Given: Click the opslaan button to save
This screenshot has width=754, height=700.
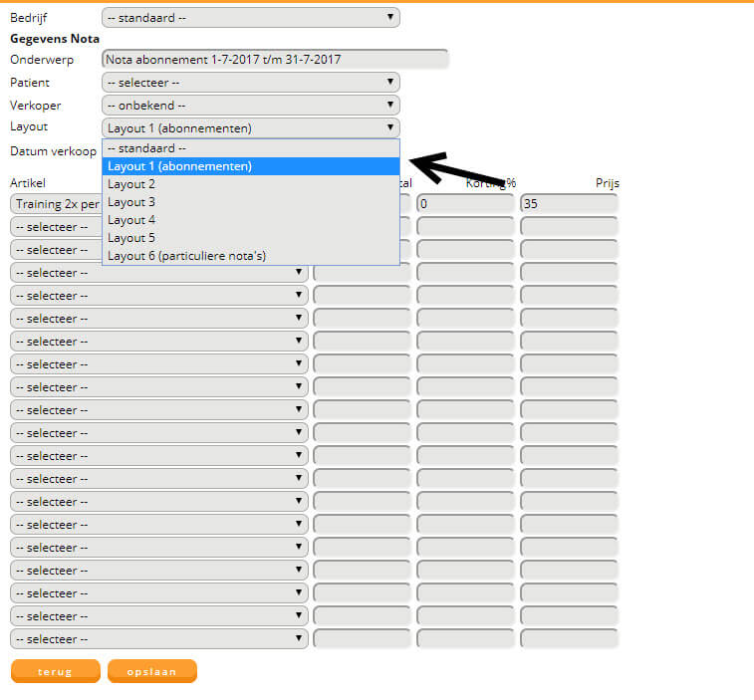Looking at the screenshot, I should pos(151,671).
